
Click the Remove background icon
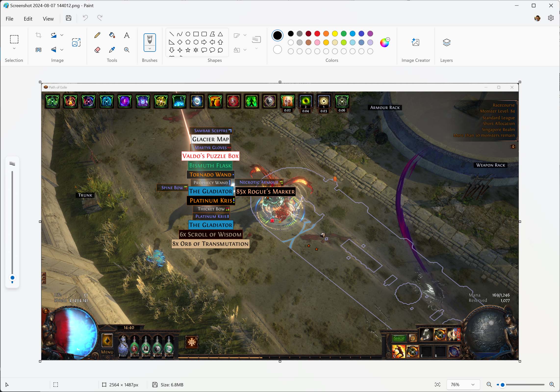38,50
